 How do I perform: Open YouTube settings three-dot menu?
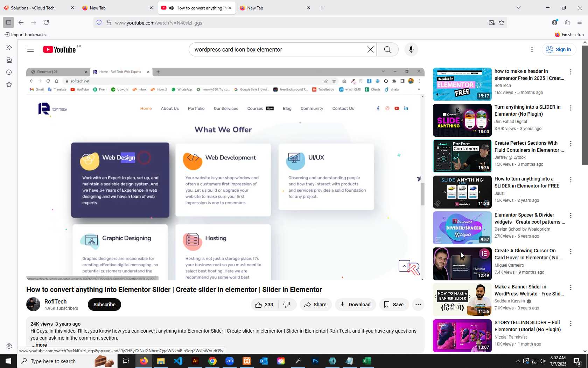[532, 49]
